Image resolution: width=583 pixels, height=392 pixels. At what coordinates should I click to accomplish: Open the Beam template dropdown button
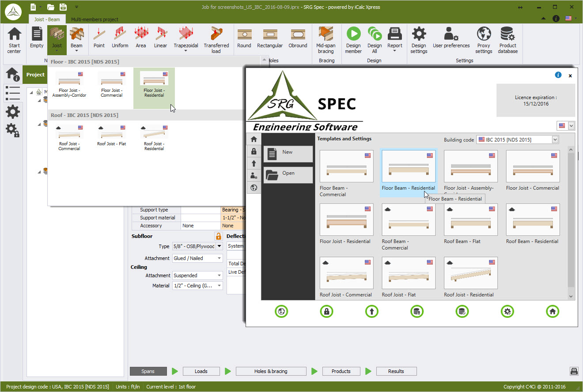pyautogui.click(x=76, y=40)
